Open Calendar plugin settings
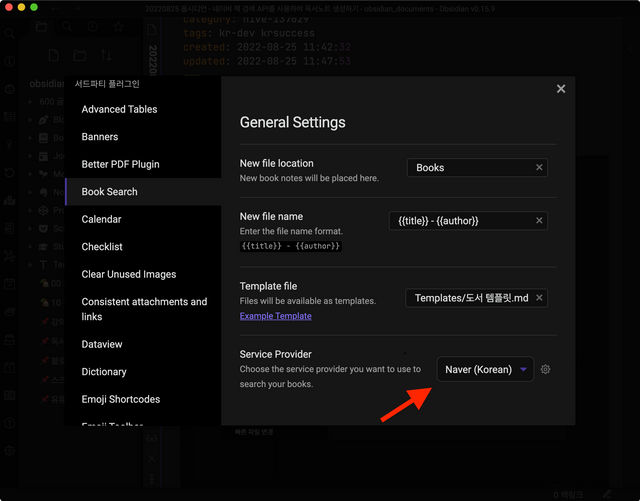The width and height of the screenshot is (640, 501). pyautogui.click(x=143, y=219)
